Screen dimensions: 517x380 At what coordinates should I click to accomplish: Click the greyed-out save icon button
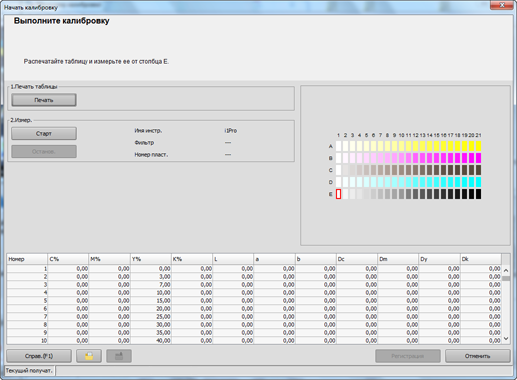[x=119, y=356]
